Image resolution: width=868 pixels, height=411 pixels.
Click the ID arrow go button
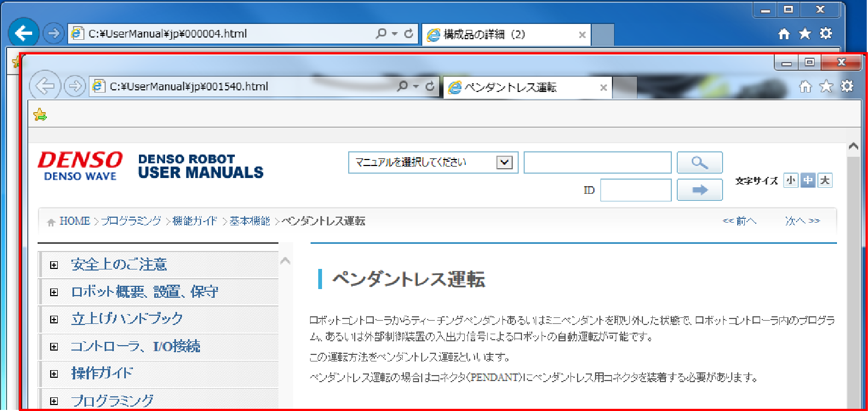tap(700, 190)
